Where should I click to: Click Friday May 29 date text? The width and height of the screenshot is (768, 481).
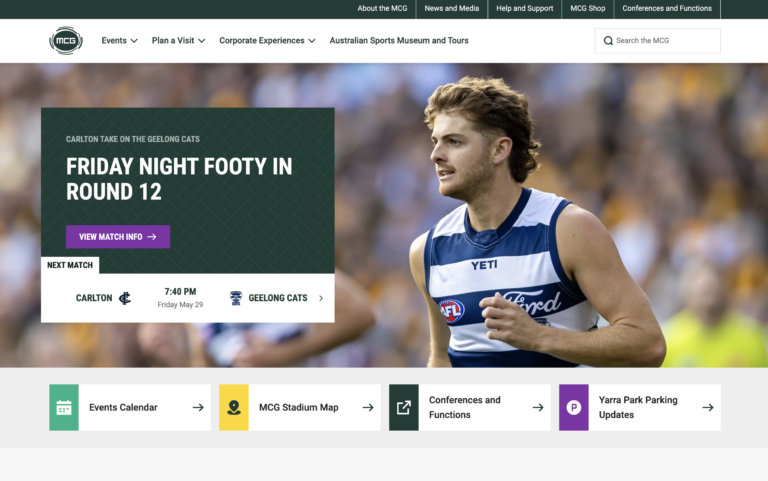pyautogui.click(x=180, y=305)
